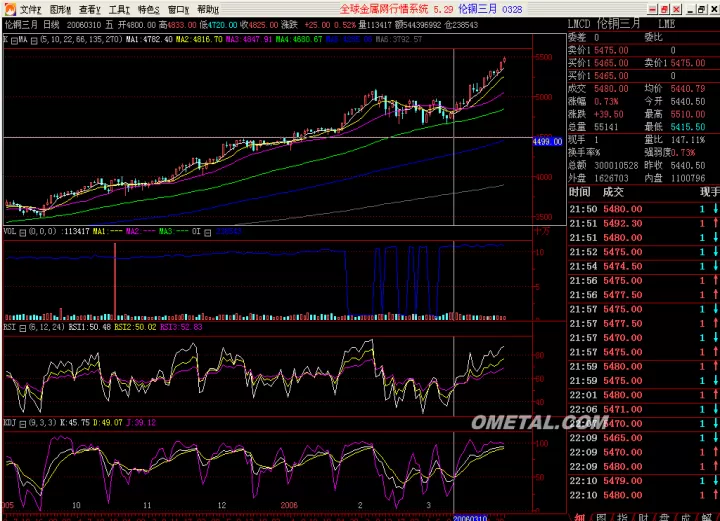Image resolution: width=720 pixels, height=521 pixels.
Task: Click the 涨跌 +39.50 change value
Action: coord(596,114)
